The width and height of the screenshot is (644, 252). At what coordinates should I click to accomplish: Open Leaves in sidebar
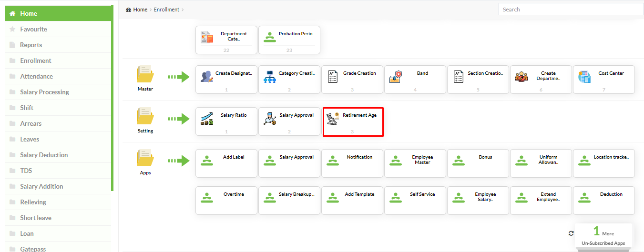[x=58, y=139]
